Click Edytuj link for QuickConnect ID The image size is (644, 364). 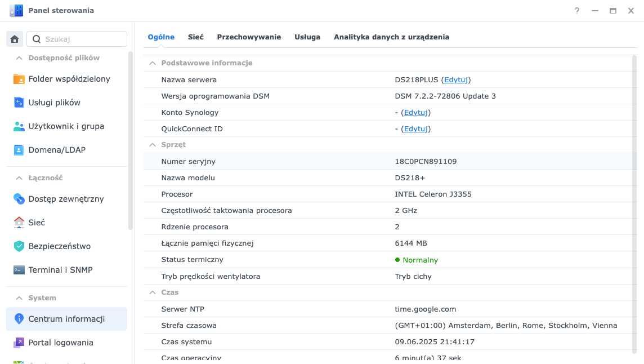(x=415, y=128)
